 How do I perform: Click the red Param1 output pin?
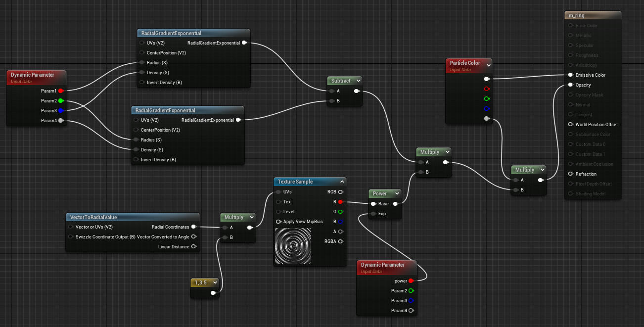click(x=61, y=91)
